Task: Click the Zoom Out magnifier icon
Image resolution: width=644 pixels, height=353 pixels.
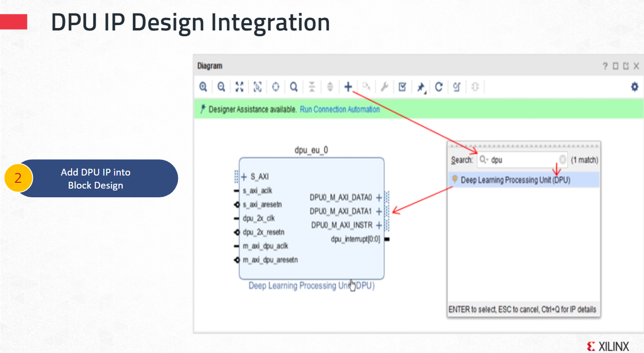Action: click(221, 87)
